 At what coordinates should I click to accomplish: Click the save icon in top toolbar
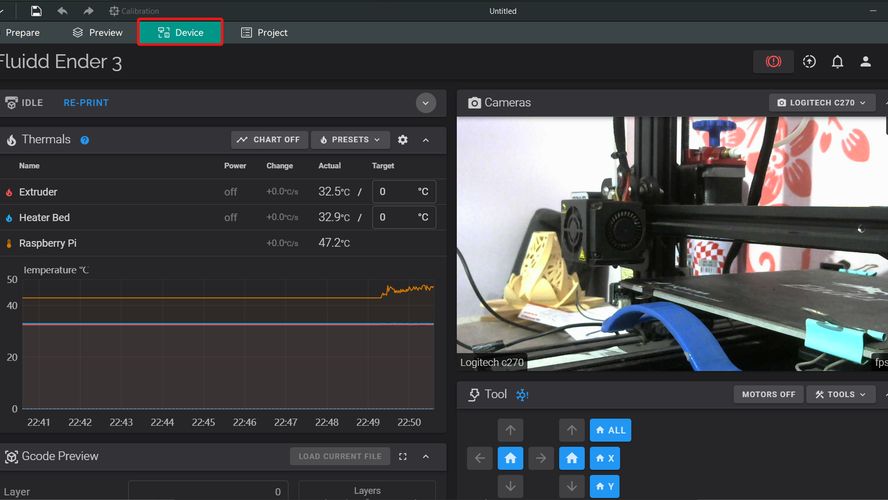pos(36,11)
